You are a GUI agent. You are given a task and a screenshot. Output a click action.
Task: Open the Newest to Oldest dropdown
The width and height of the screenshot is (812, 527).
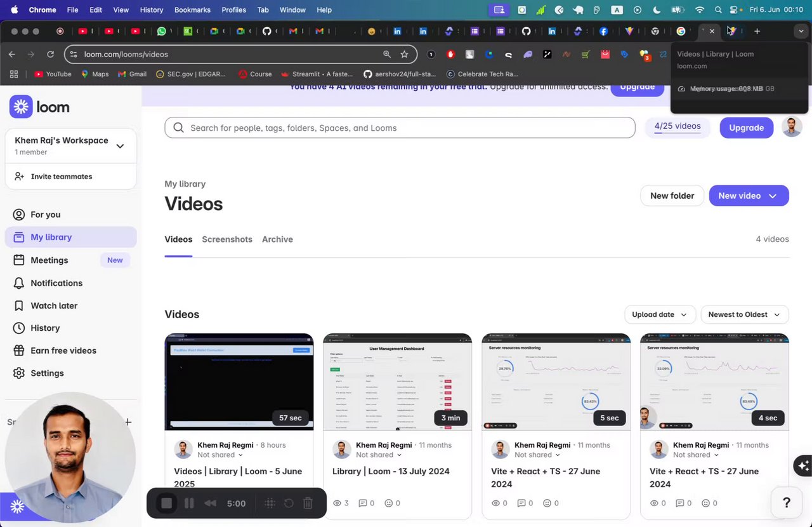(745, 314)
